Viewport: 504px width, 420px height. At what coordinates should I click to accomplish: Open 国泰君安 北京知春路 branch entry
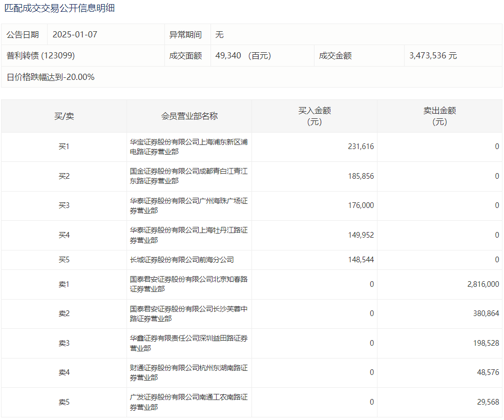coord(188,284)
